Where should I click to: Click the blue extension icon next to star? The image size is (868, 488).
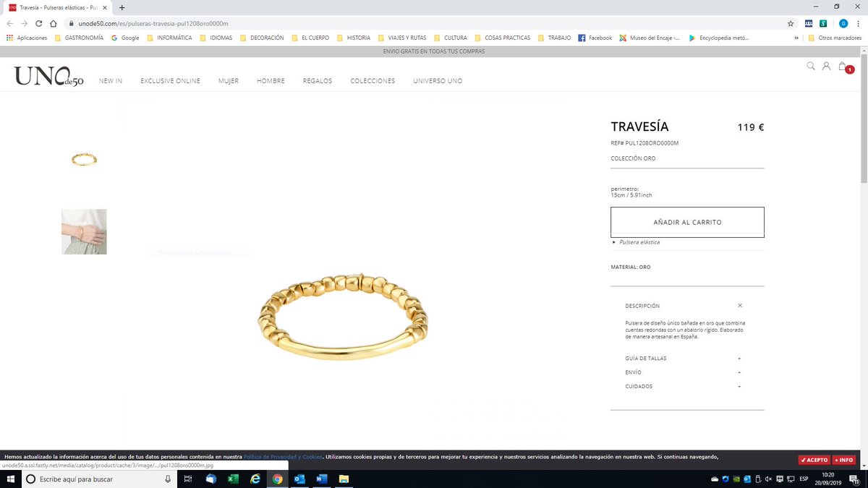click(x=809, y=23)
